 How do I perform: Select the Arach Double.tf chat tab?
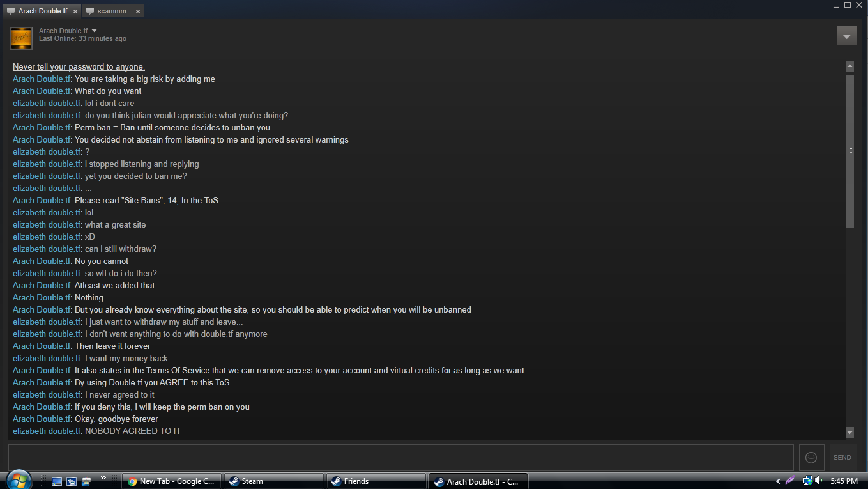37,12
